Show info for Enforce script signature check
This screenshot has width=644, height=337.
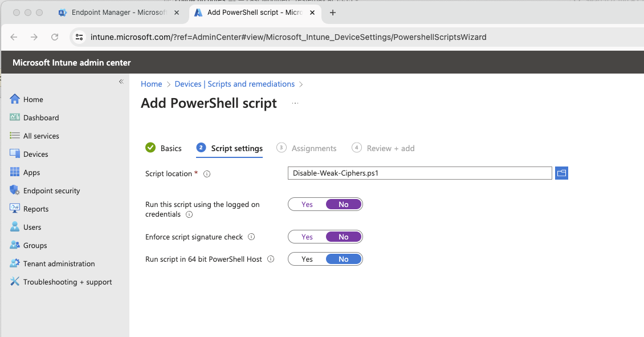251,237
